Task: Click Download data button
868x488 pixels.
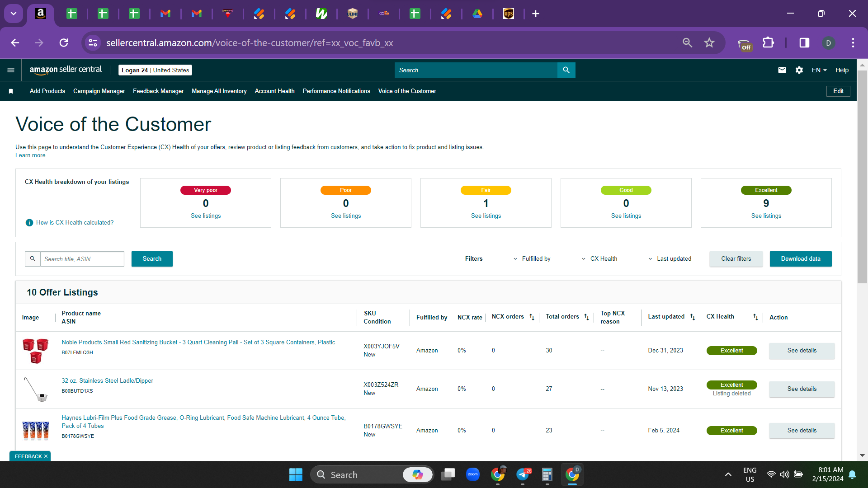Action: (x=801, y=259)
